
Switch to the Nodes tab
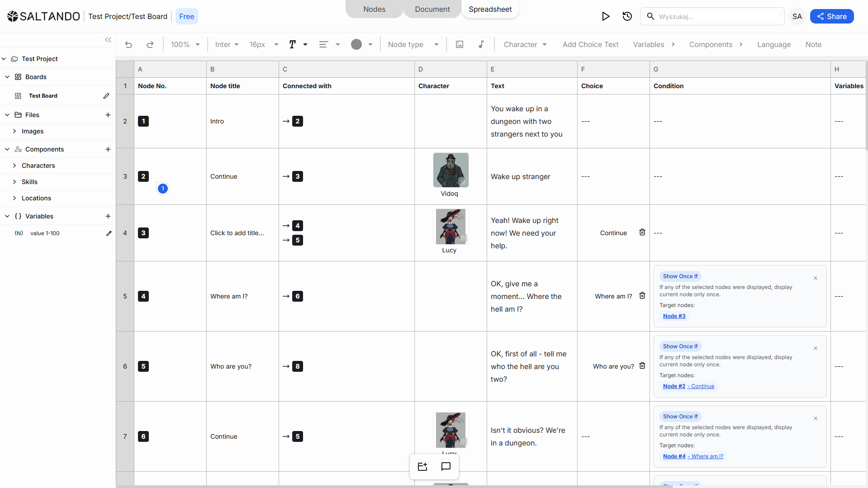(x=374, y=9)
